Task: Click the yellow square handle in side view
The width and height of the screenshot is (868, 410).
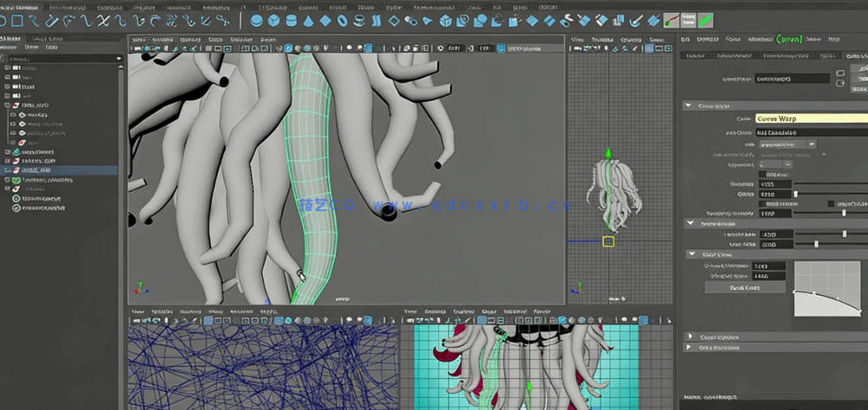Action: coord(608,241)
